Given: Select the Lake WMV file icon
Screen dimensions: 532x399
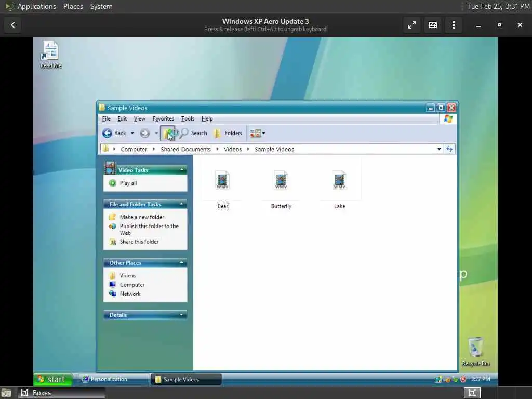Looking at the screenshot, I should pos(339,180).
